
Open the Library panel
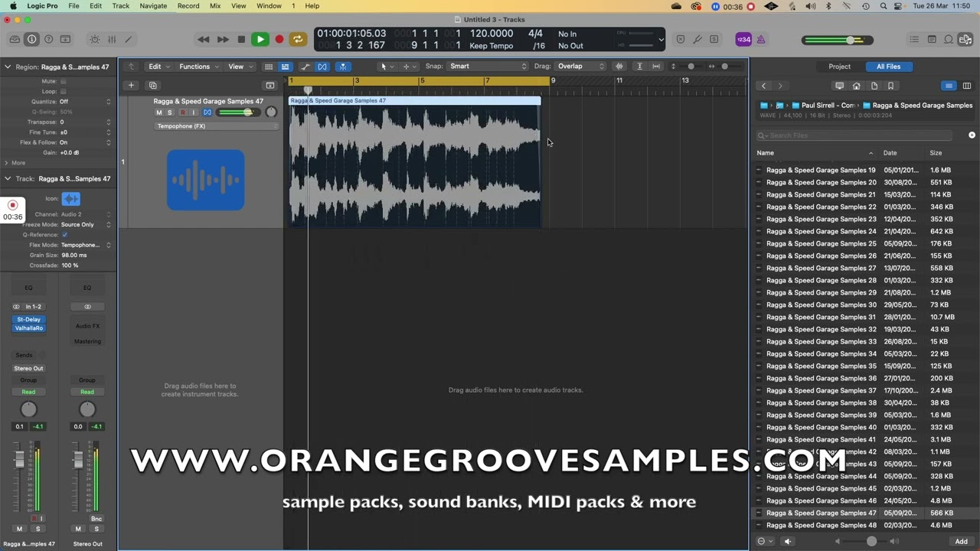point(15,39)
